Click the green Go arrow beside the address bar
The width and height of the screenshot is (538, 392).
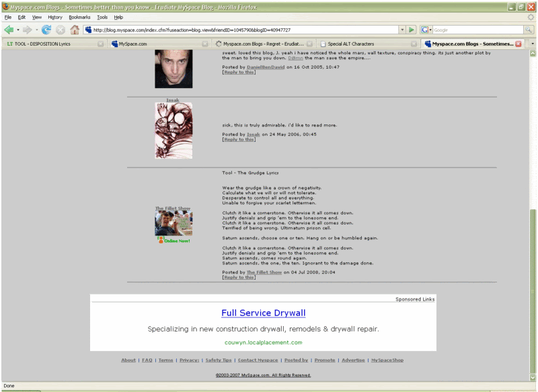[x=411, y=30]
